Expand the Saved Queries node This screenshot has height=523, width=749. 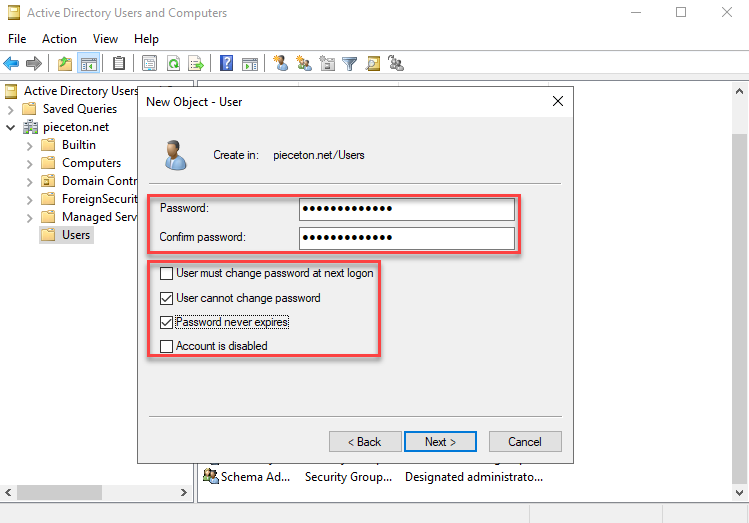[x=11, y=110]
